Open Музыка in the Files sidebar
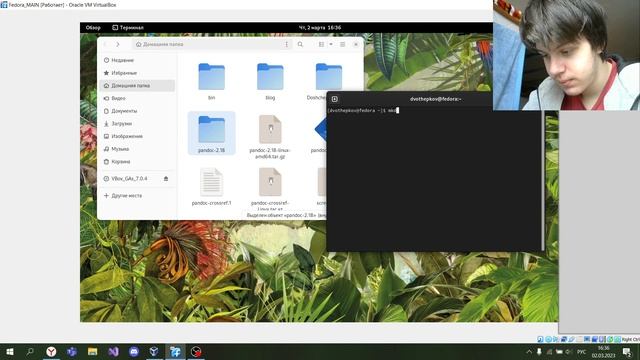640x360 pixels. (x=137, y=149)
